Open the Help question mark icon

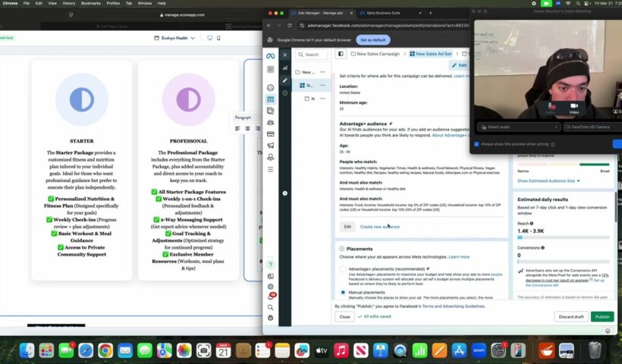coord(271,265)
